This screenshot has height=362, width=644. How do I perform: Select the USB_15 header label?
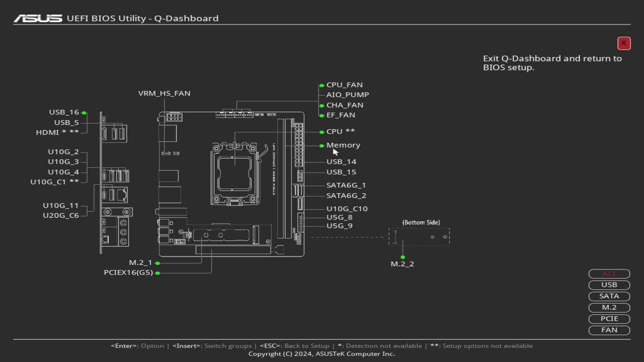pos(341,172)
